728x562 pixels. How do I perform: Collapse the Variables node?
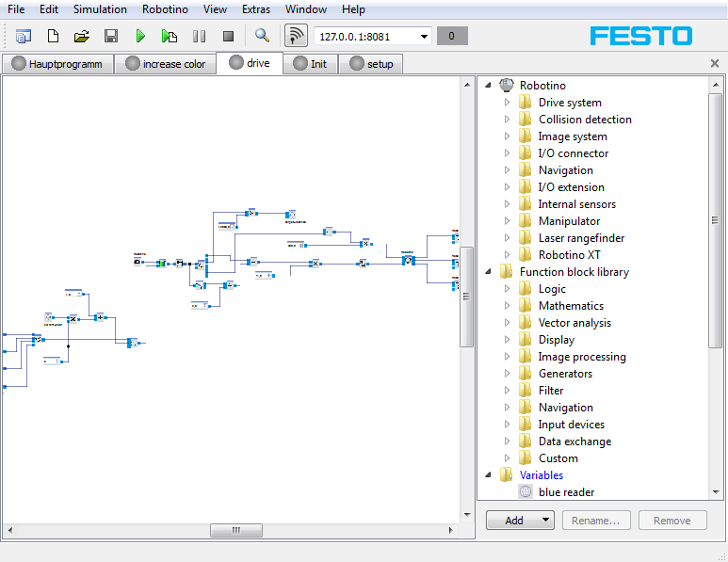point(488,474)
